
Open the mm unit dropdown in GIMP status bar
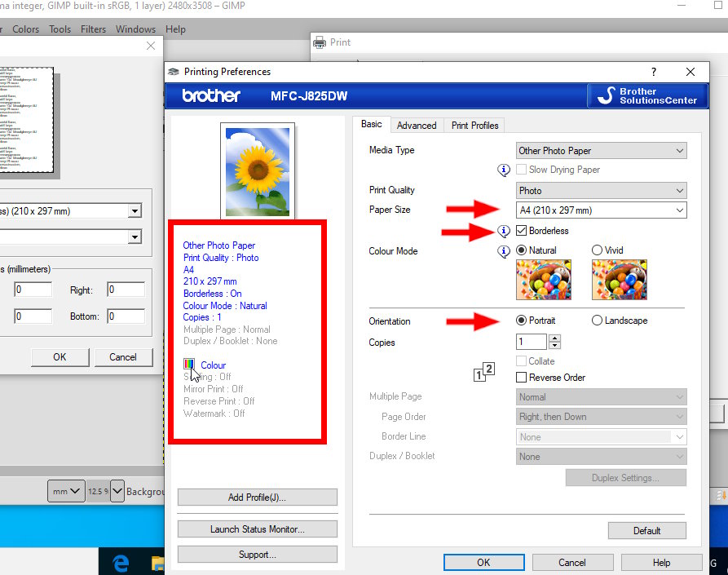(x=66, y=491)
